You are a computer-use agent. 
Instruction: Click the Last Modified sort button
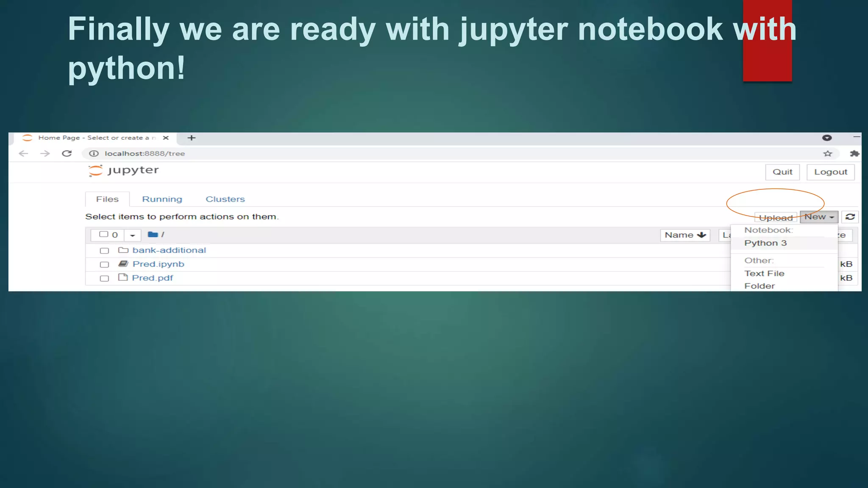(725, 235)
